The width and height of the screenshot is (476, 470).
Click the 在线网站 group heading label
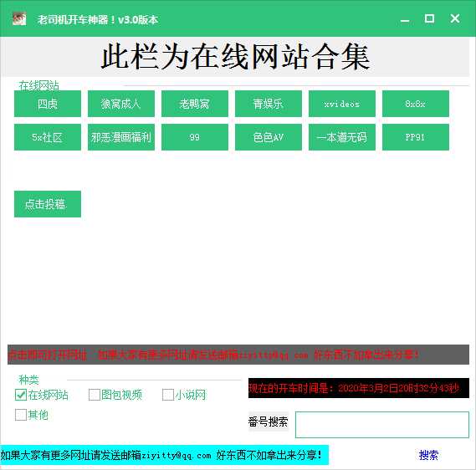pyautogui.click(x=38, y=85)
